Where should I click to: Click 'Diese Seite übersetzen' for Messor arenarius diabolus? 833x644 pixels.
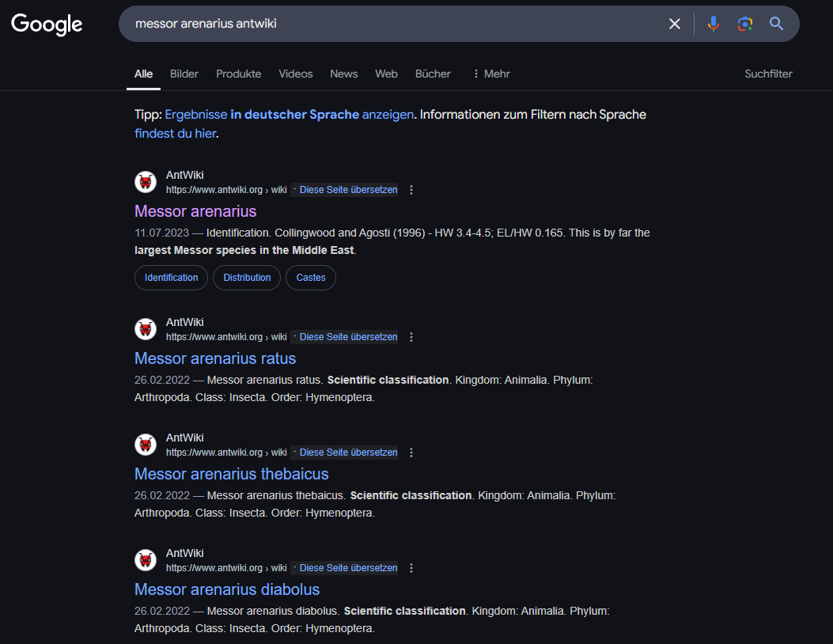point(348,568)
